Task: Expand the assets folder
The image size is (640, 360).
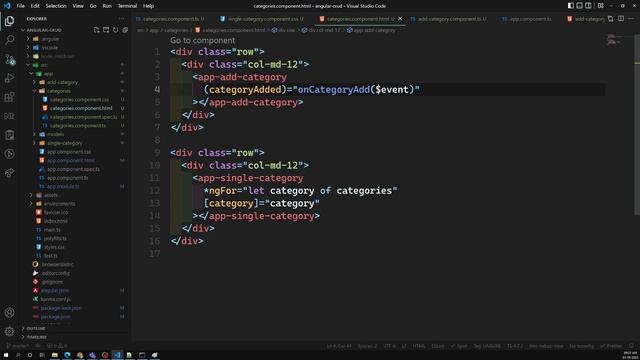Action: click(51, 195)
